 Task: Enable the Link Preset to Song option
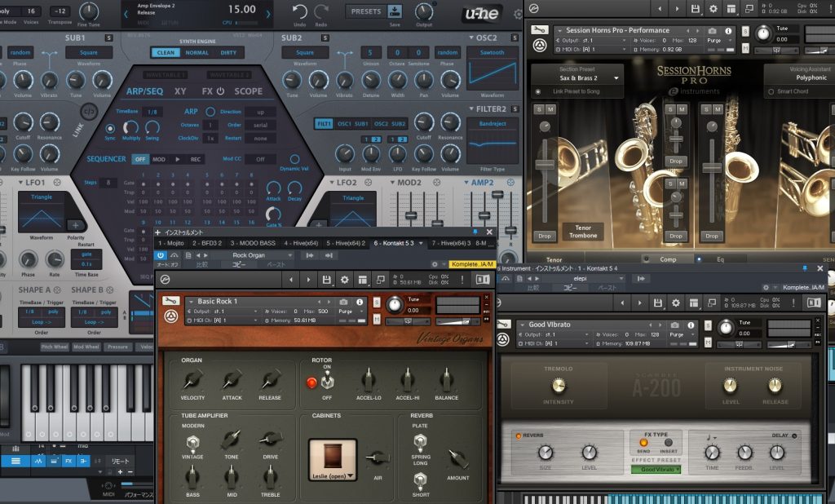(x=538, y=91)
